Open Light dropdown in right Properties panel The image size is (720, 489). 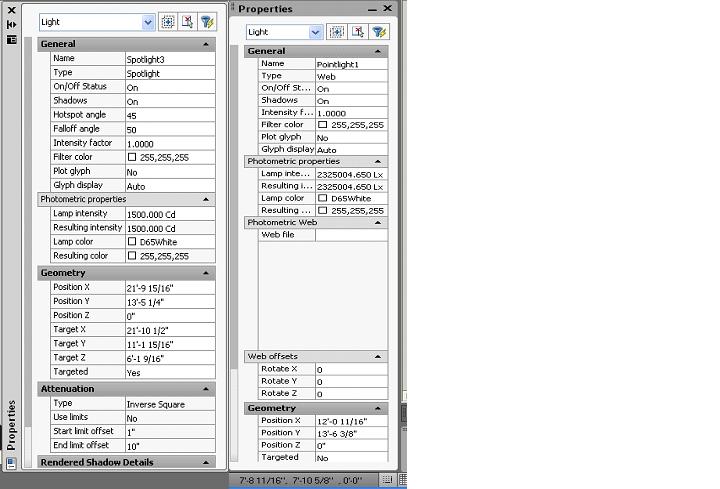(316, 32)
